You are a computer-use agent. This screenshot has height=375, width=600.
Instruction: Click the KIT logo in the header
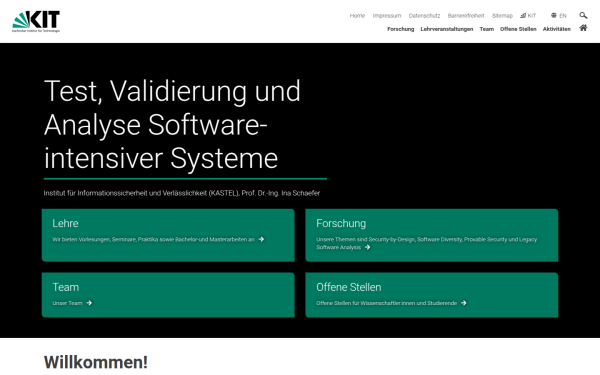point(36,21)
